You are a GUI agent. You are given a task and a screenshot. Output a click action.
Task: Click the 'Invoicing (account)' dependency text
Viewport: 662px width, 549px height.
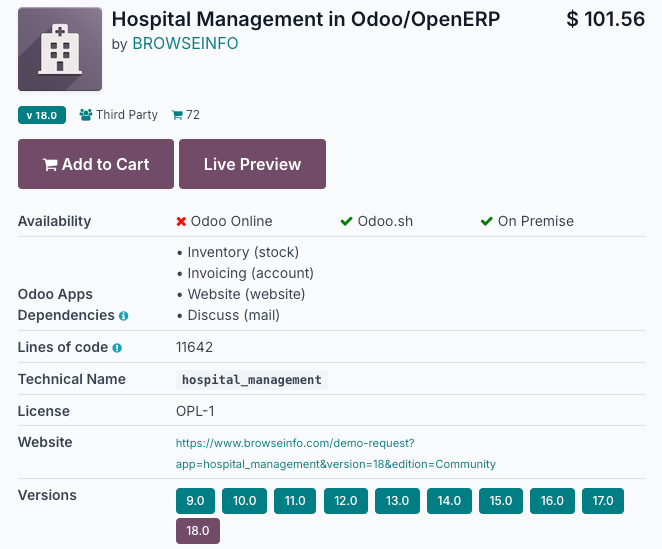tap(251, 273)
